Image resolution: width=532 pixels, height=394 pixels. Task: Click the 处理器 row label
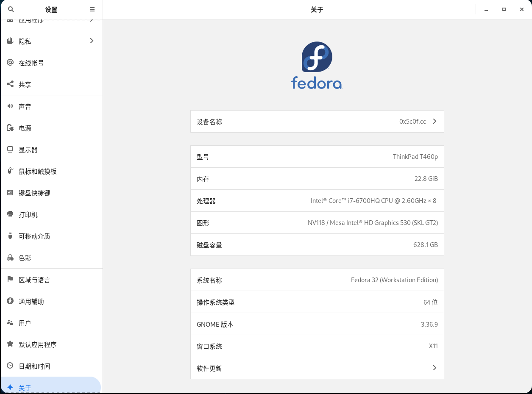206,201
